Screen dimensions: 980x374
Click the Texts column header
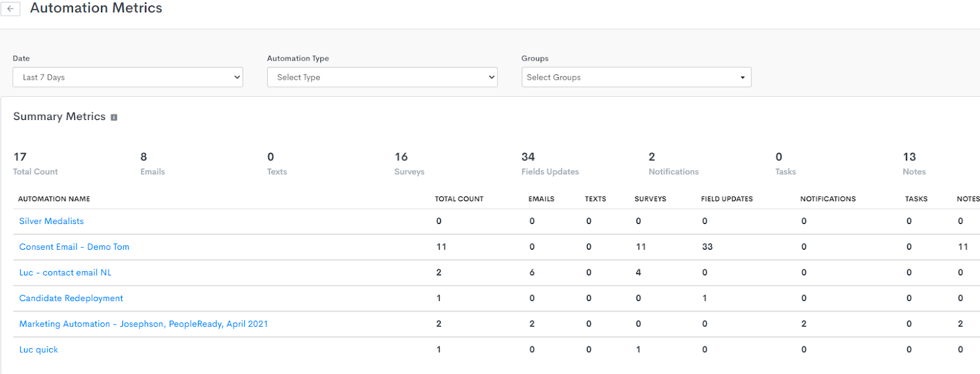[595, 199]
